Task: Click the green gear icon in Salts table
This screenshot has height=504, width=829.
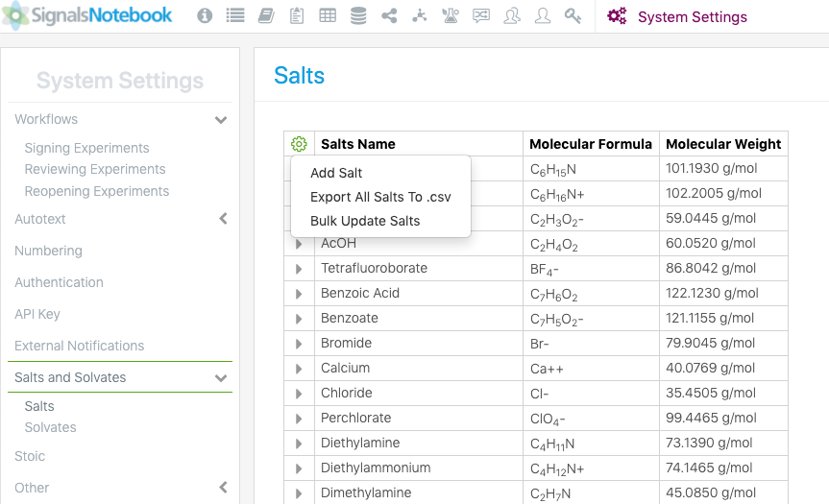Action: click(x=299, y=144)
